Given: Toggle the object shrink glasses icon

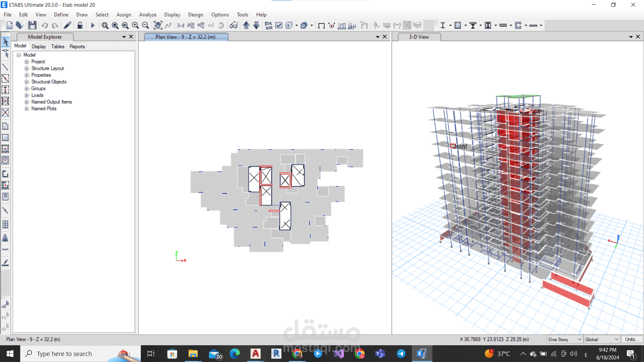Looking at the screenshot, I should click(233, 25).
